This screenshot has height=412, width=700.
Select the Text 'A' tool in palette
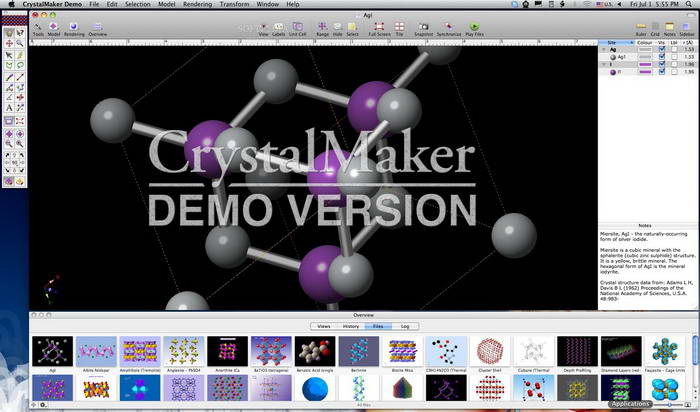pos(9,108)
